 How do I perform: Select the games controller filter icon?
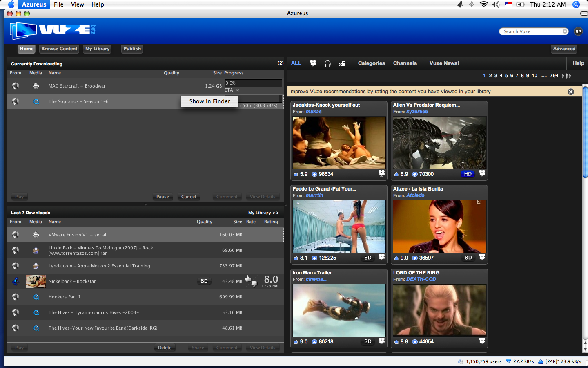(x=342, y=63)
